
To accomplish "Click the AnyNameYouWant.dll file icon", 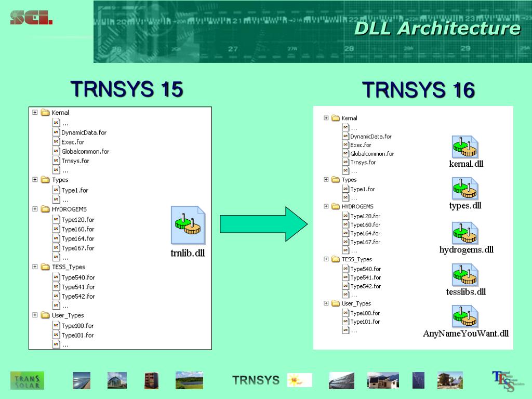I will pos(465,316).
